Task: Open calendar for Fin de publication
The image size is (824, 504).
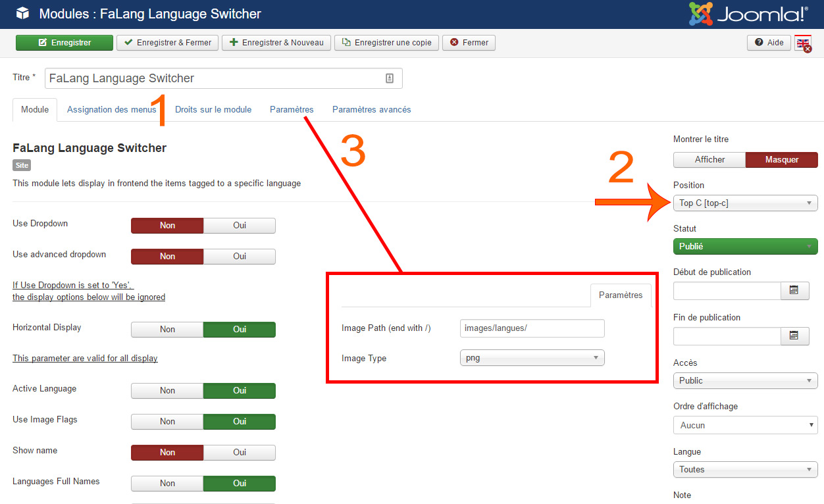Action: tap(794, 336)
